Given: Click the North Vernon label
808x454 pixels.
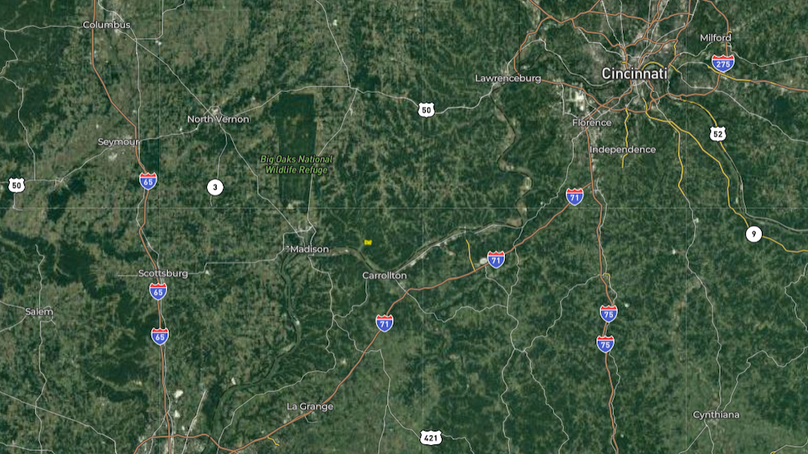Looking at the screenshot, I should pos(218,119).
